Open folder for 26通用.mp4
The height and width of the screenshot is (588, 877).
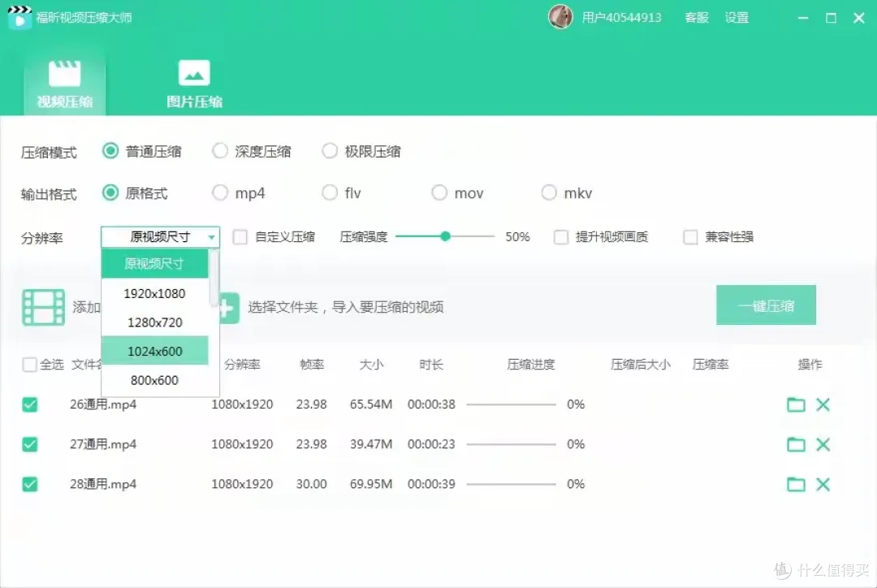[796, 404]
